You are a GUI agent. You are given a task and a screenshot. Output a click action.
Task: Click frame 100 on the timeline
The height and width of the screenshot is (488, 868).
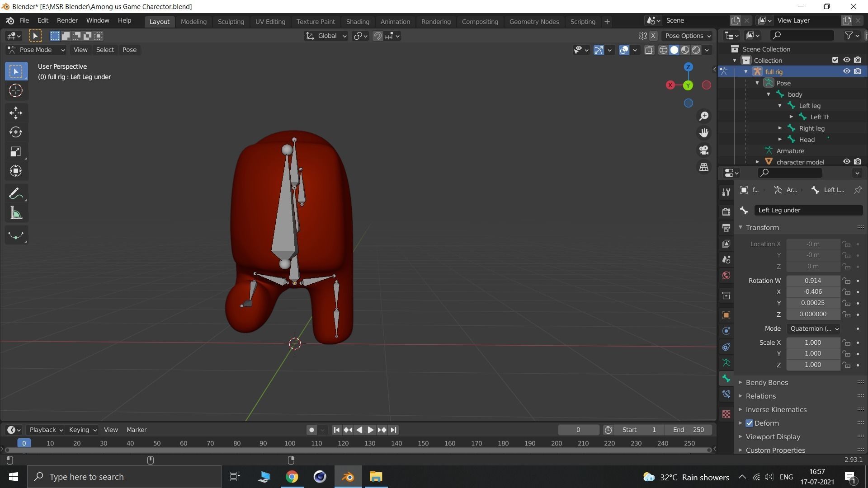[x=290, y=444]
